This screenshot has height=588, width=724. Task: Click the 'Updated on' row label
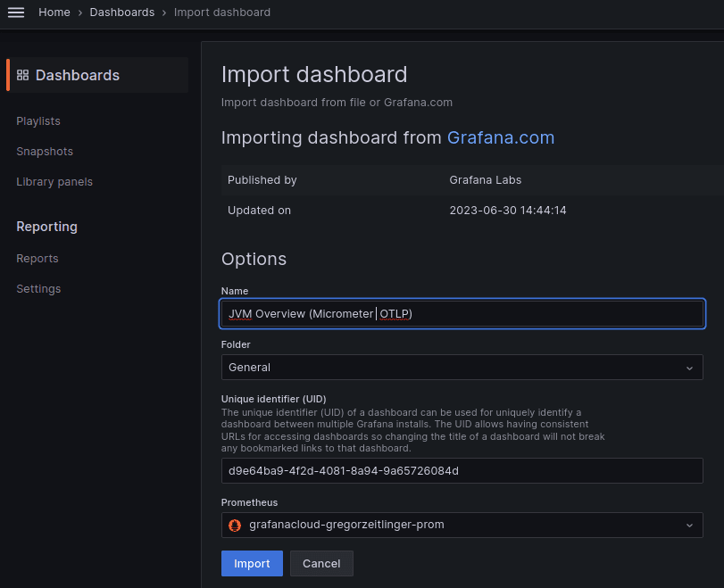pos(259,211)
